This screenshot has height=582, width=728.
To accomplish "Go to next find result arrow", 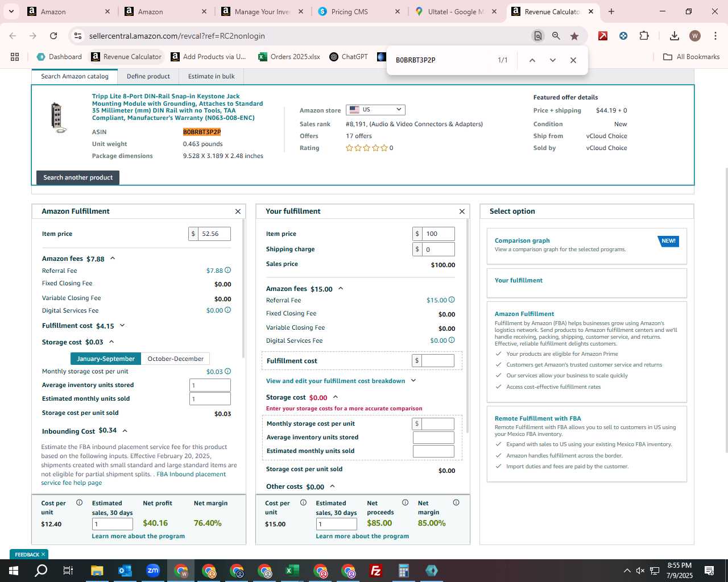I will coord(553,60).
